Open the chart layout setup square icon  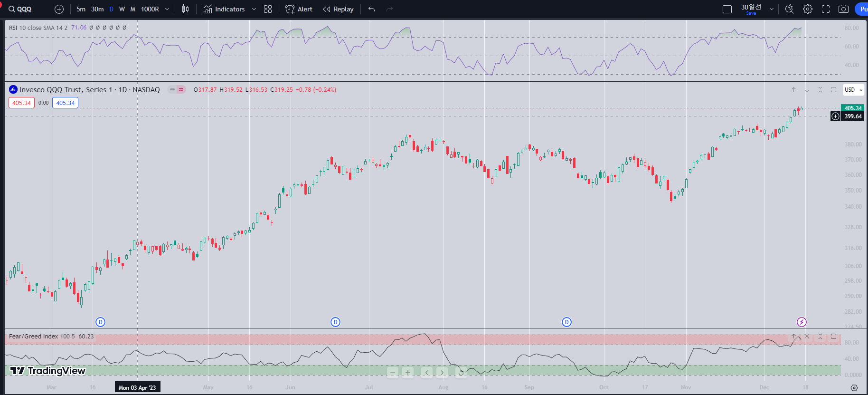click(727, 9)
